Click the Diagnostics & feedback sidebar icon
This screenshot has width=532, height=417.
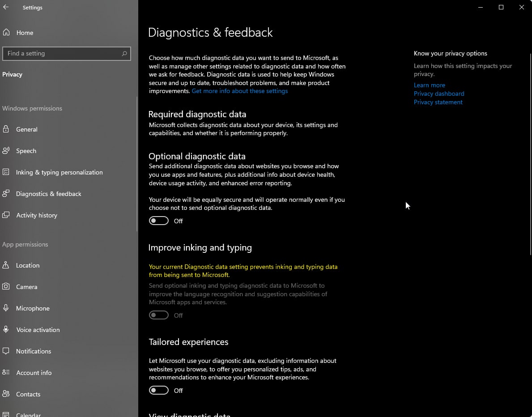click(x=6, y=193)
